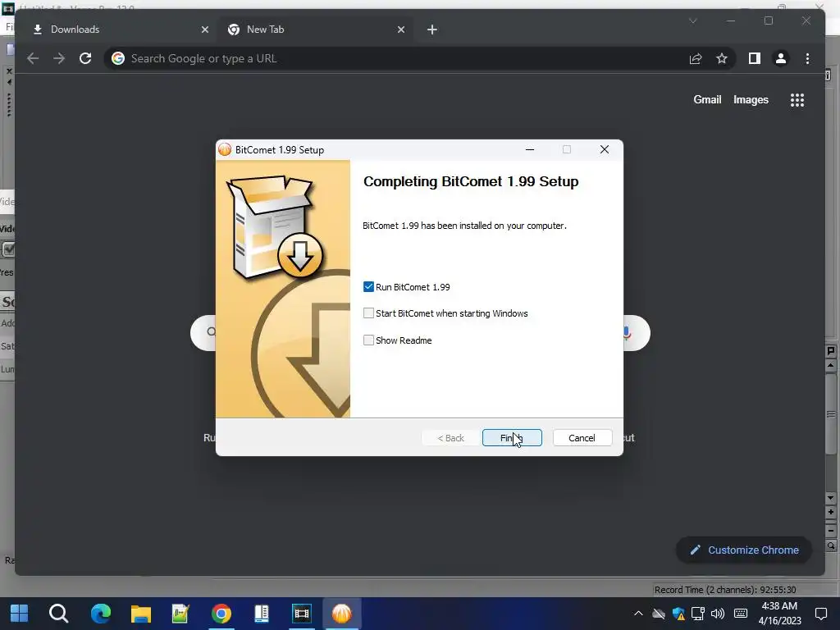
Task: Click touch keyboard tray icon
Action: coord(741,614)
